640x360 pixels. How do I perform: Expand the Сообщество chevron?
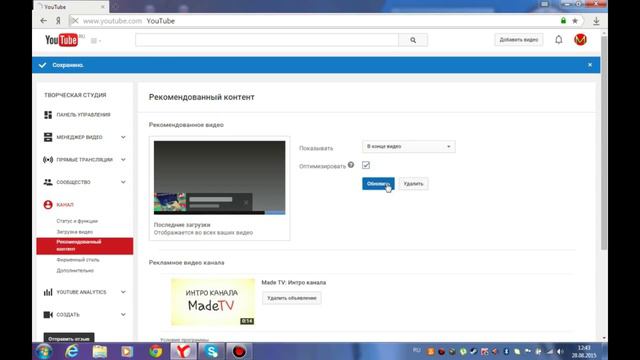(x=123, y=182)
